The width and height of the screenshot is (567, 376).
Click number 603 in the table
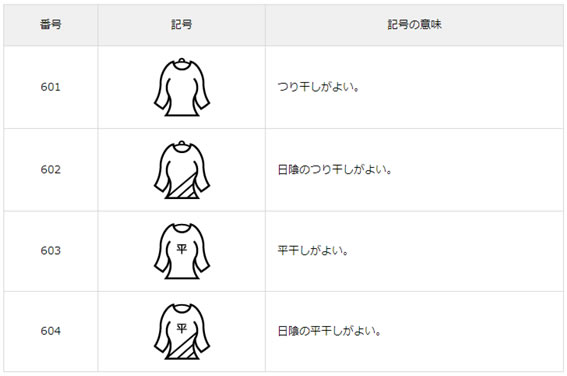(51, 251)
